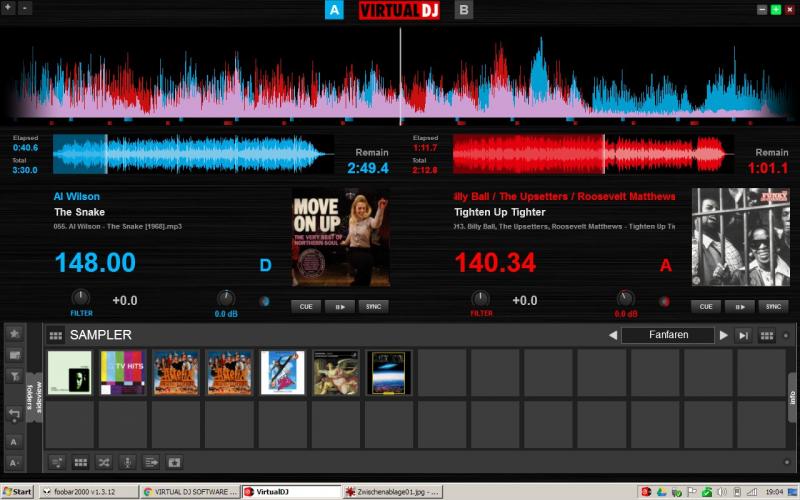Click deck A SYNC button
This screenshot has height=500, width=800.
coord(373,307)
